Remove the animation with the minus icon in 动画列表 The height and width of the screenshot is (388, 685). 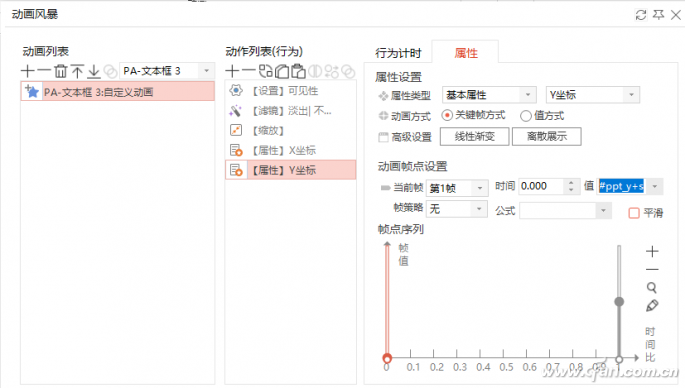[x=44, y=71]
